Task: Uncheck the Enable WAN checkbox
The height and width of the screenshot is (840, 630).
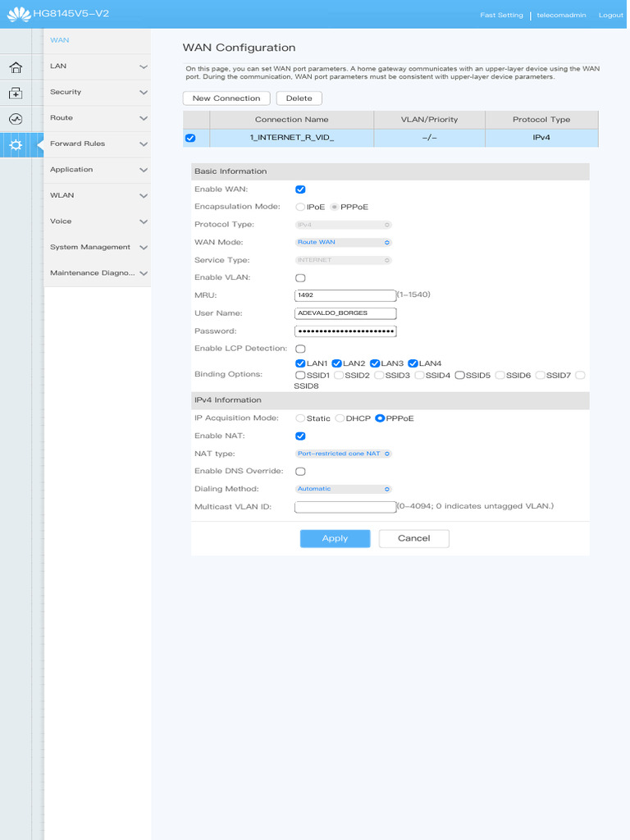Action: 300,189
